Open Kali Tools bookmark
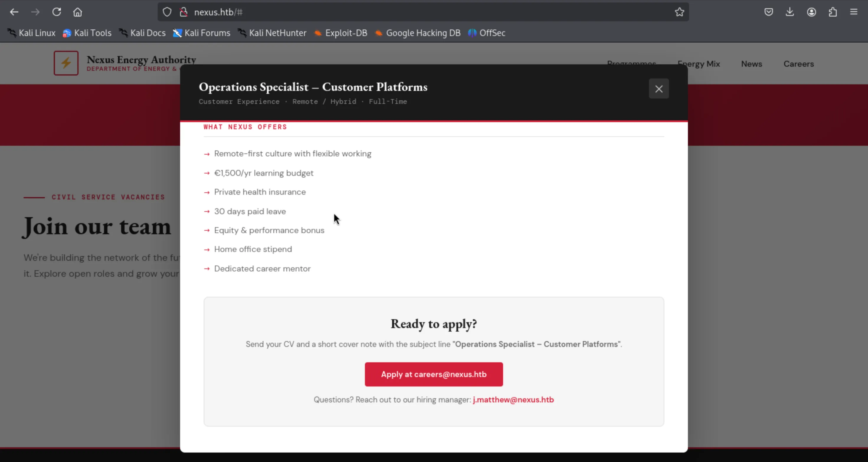The width and height of the screenshot is (868, 462). click(87, 33)
